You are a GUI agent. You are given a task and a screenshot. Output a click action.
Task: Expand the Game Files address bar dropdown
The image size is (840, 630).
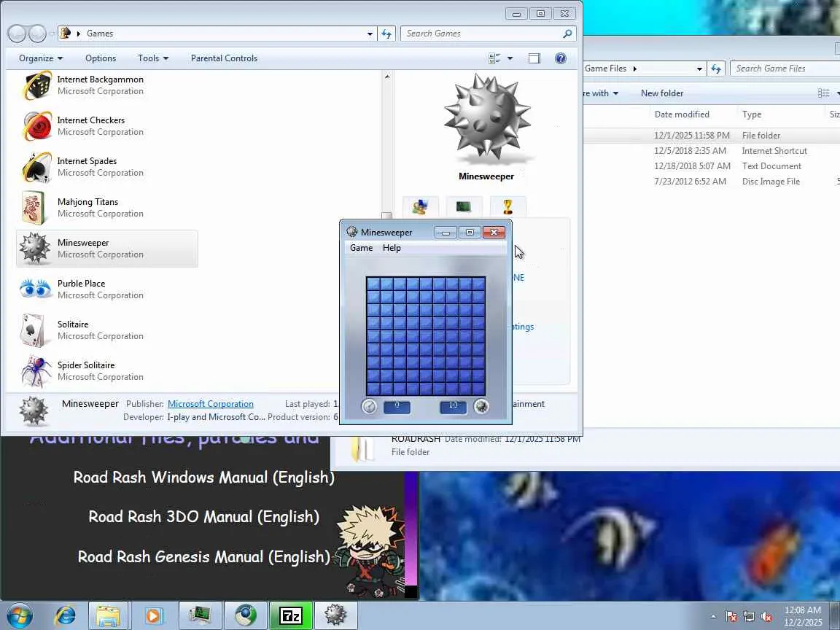(699, 69)
